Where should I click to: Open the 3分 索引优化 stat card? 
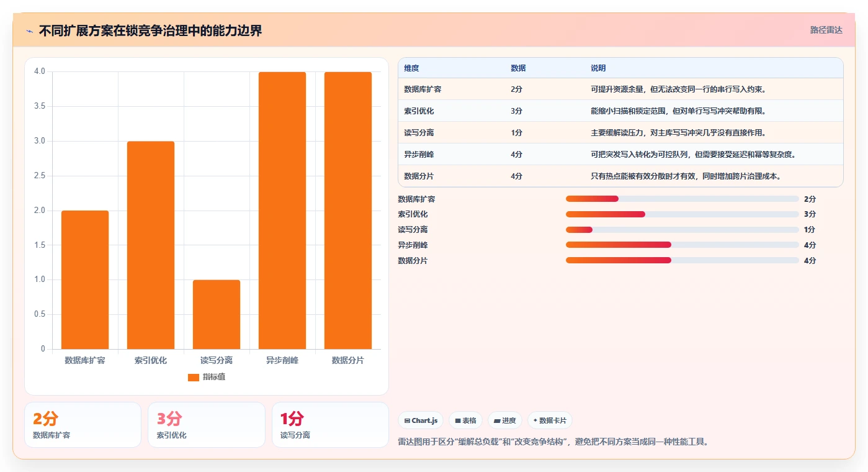[207, 425]
